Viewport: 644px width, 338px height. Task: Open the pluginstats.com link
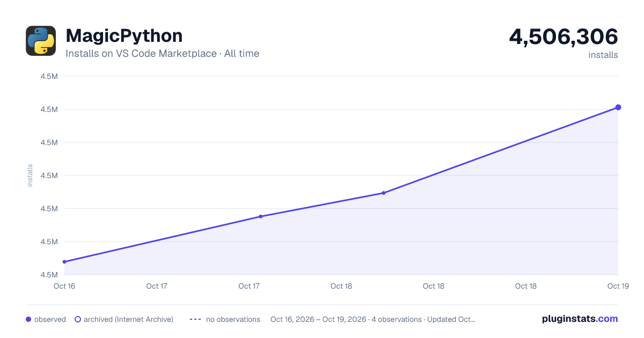(580, 319)
